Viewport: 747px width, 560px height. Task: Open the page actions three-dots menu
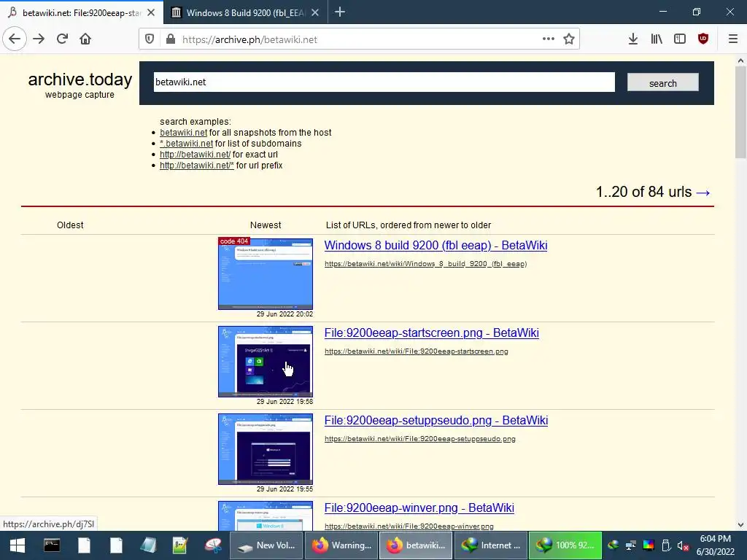[x=549, y=39]
